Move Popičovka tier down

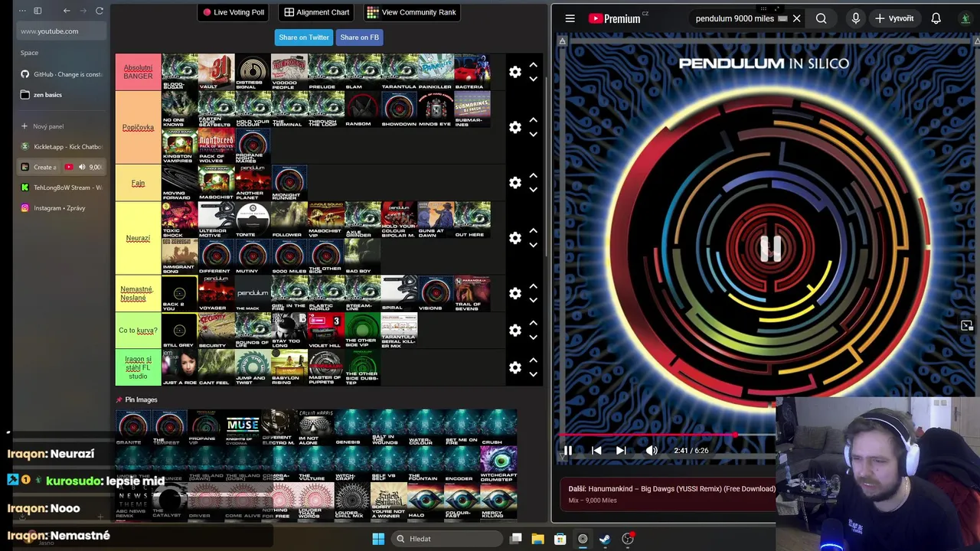(534, 134)
